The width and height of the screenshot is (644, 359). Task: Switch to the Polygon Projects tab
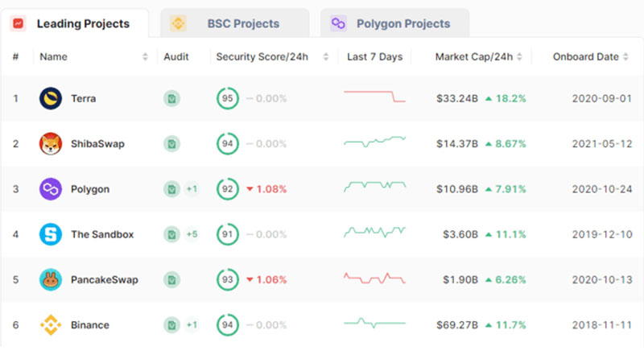click(394, 23)
